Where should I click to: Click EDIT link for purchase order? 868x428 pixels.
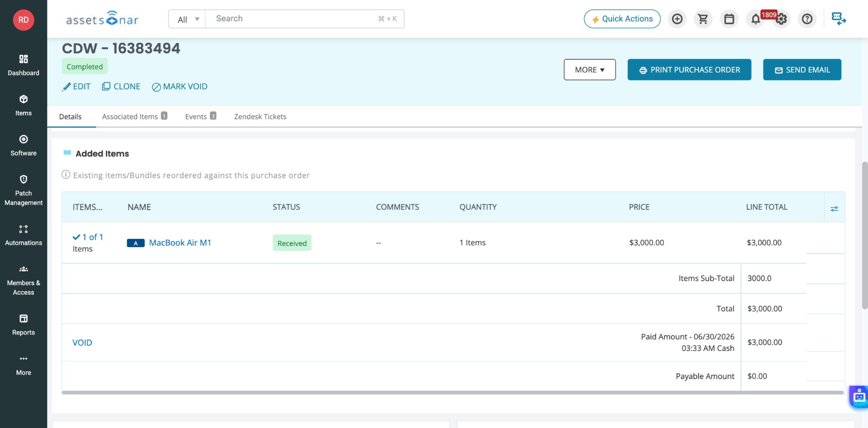pos(76,86)
